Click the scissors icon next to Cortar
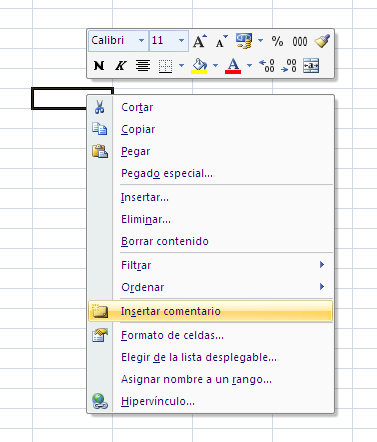377x442 pixels. coord(99,107)
